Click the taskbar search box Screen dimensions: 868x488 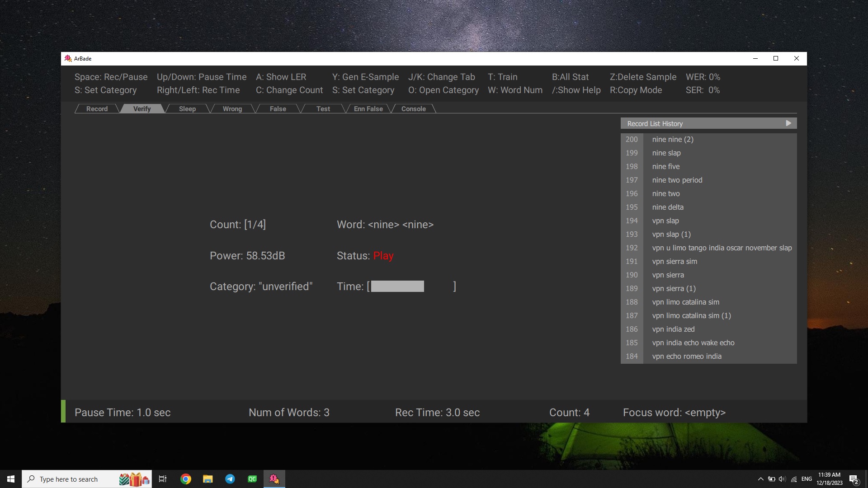click(x=72, y=479)
